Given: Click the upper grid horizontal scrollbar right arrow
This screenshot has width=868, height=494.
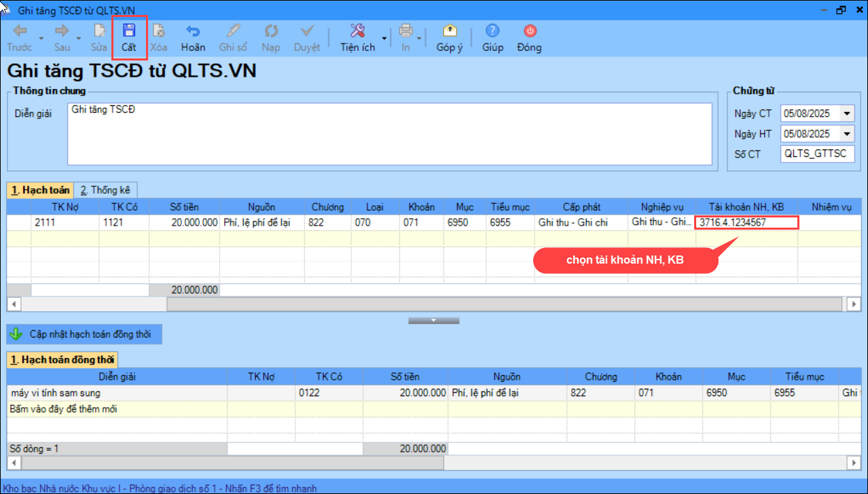Looking at the screenshot, I should point(855,304).
